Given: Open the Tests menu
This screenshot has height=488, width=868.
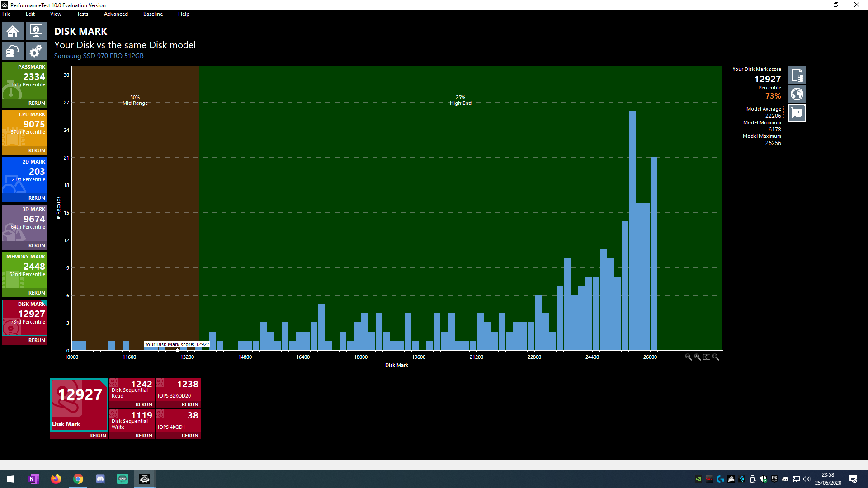Looking at the screenshot, I should [82, 14].
